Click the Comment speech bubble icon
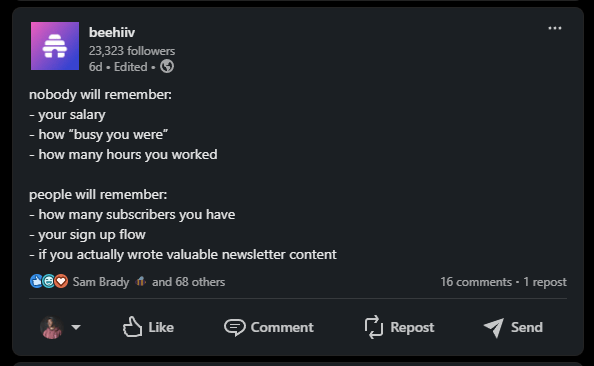Image resolution: width=594 pixels, height=366 pixels. (234, 327)
